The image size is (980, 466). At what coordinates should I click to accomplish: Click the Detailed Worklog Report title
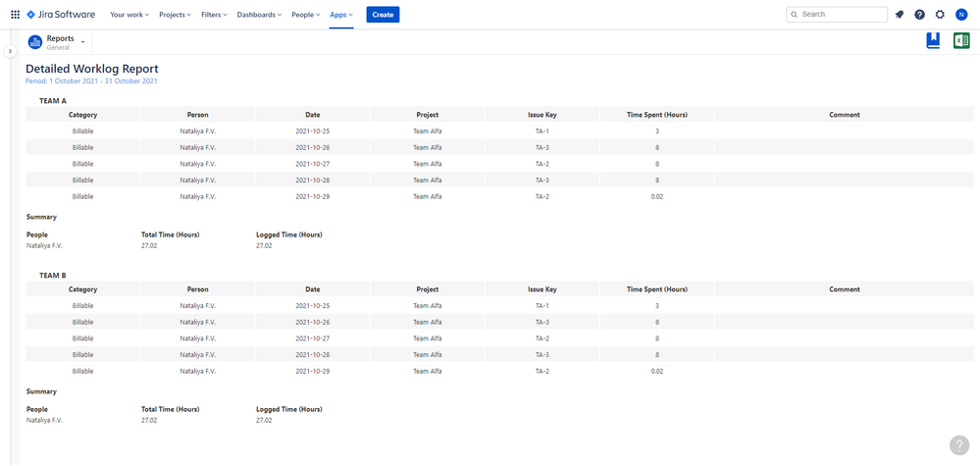92,69
